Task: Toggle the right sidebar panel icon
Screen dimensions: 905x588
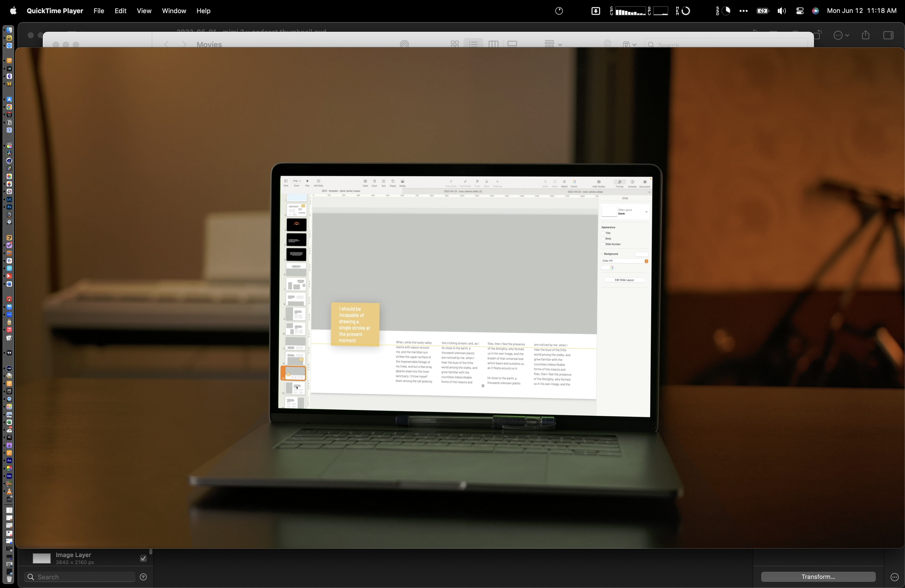Action: pyautogui.click(x=888, y=35)
